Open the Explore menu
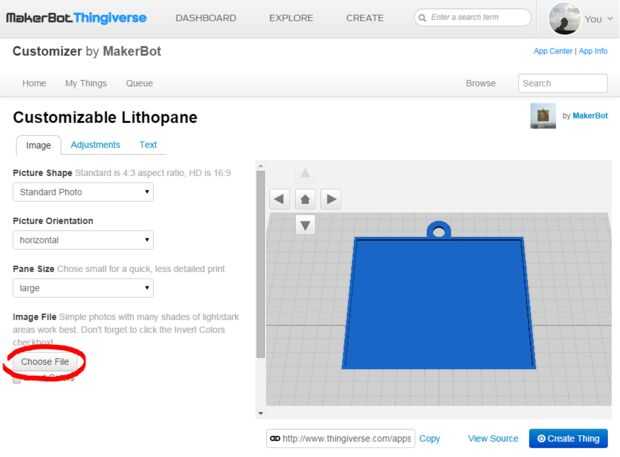 291,18
